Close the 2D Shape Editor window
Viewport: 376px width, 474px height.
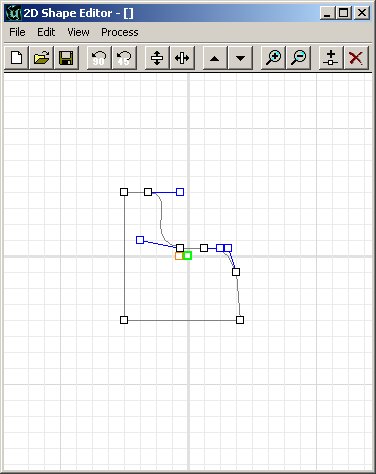click(x=362, y=13)
